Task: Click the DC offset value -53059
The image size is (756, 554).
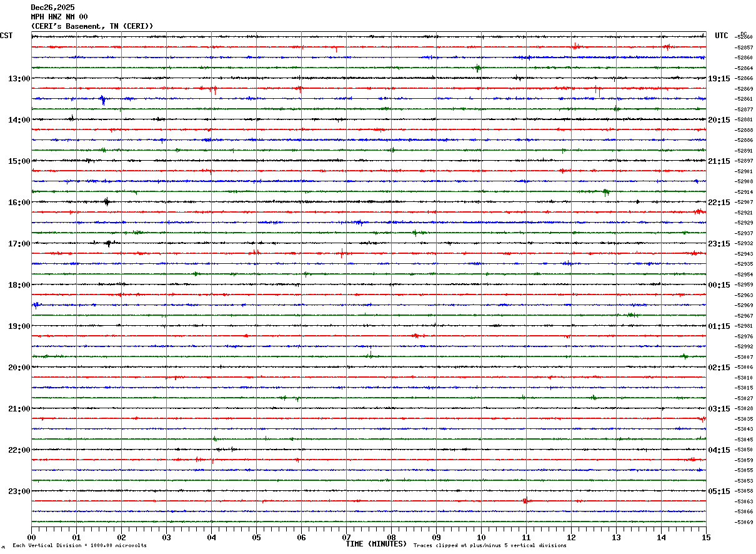Action: 744,460
